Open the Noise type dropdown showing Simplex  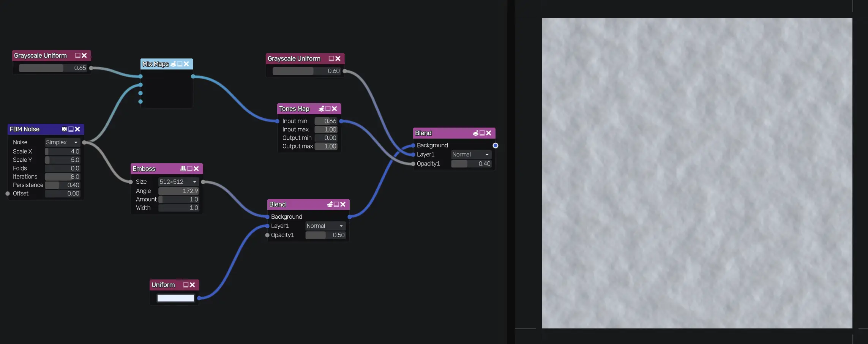62,142
